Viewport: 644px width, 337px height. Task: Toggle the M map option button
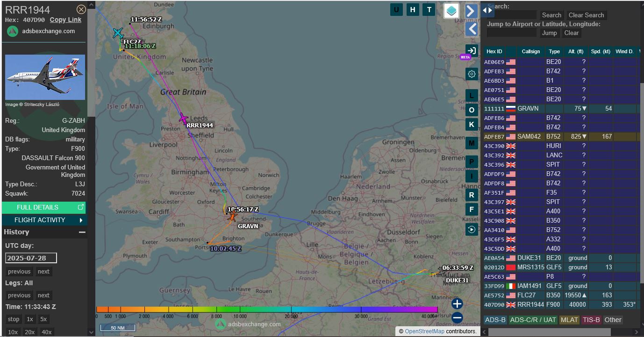coord(472,143)
